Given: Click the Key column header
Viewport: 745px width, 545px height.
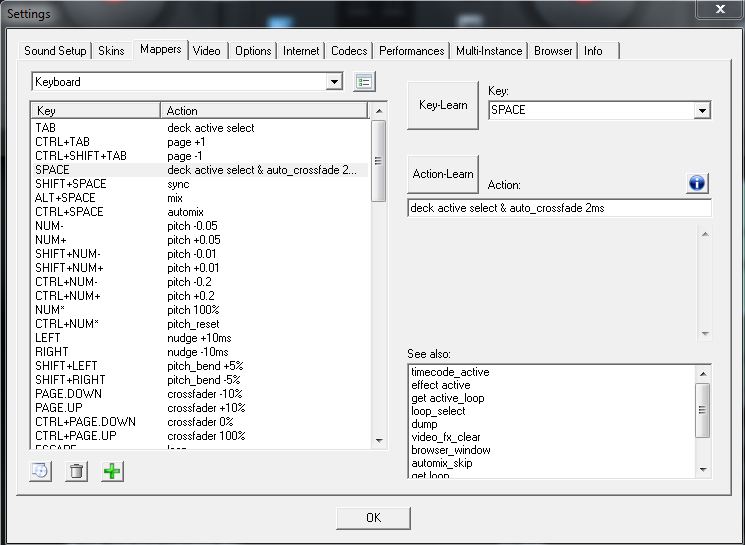Looking at the screenshot, I should pos(96,111).
